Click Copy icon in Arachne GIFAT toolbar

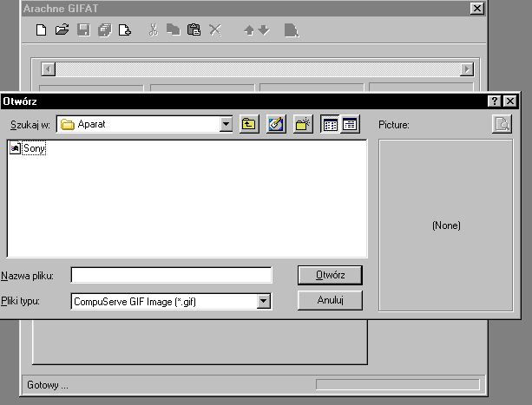[174, 29]
